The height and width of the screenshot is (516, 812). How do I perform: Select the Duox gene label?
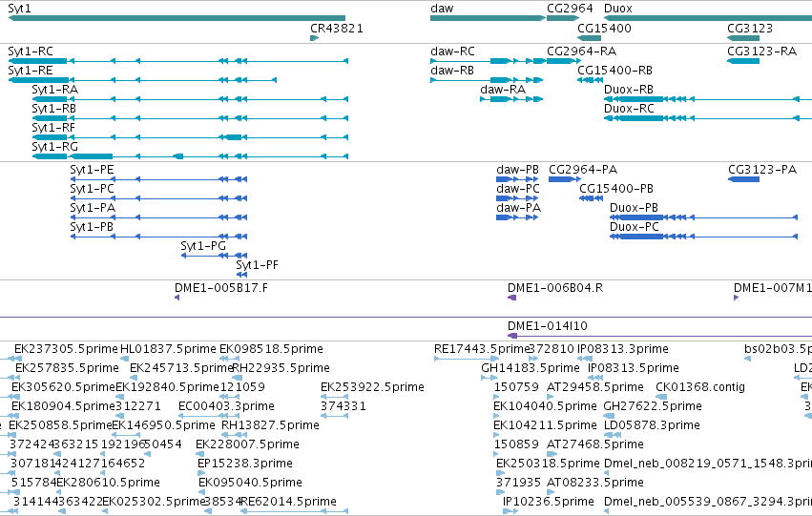tap(617, 9)
